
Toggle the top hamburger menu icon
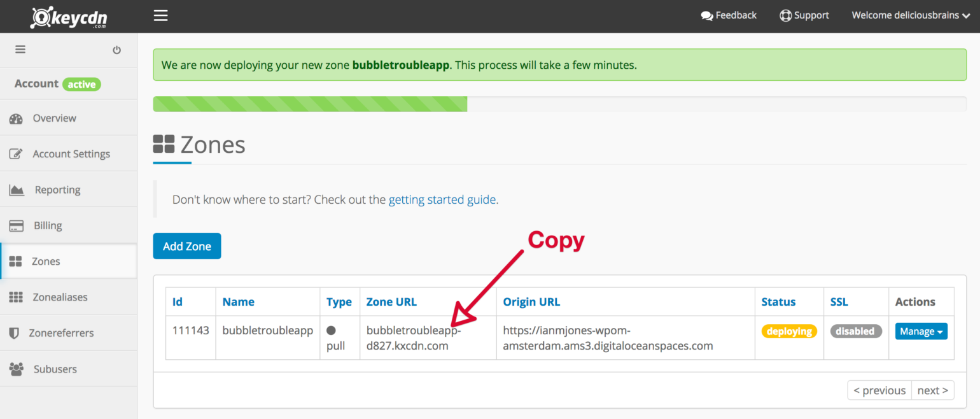160,15
